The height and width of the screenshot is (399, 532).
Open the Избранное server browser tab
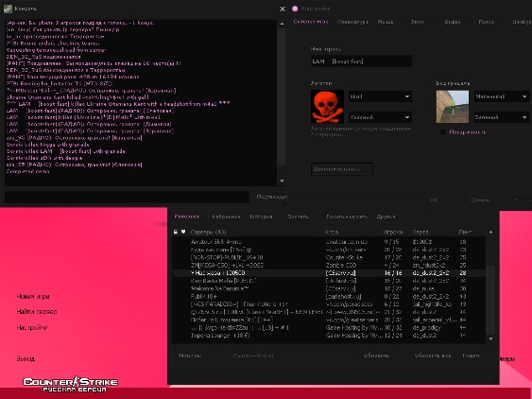click(226, 217)
